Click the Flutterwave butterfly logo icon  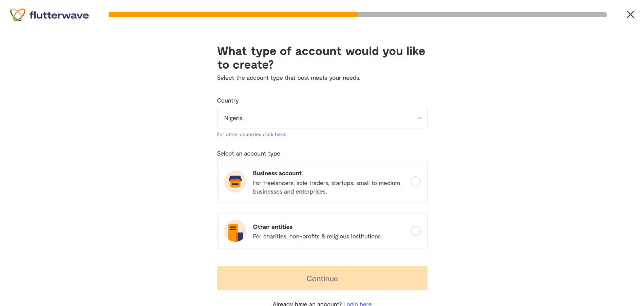(18, 15)
